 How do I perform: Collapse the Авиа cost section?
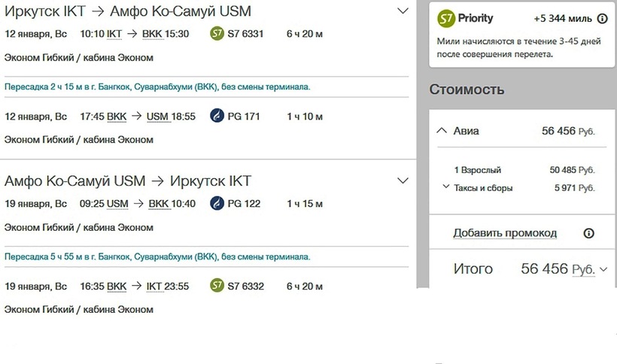[441, 131]
